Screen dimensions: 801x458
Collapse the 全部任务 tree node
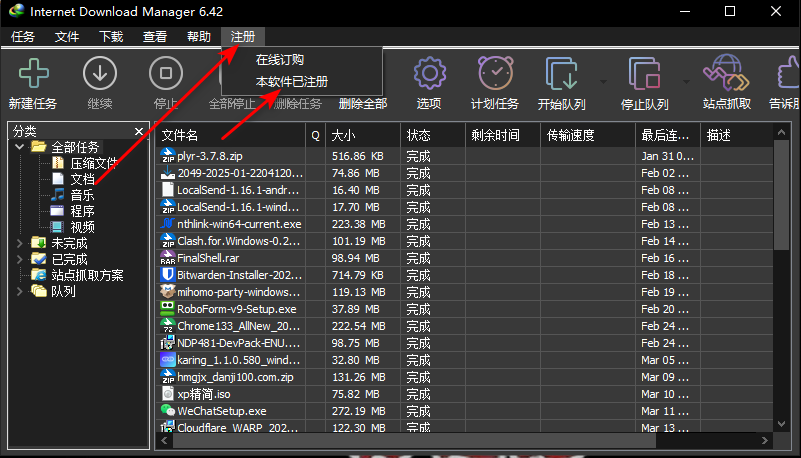point(20,147)
